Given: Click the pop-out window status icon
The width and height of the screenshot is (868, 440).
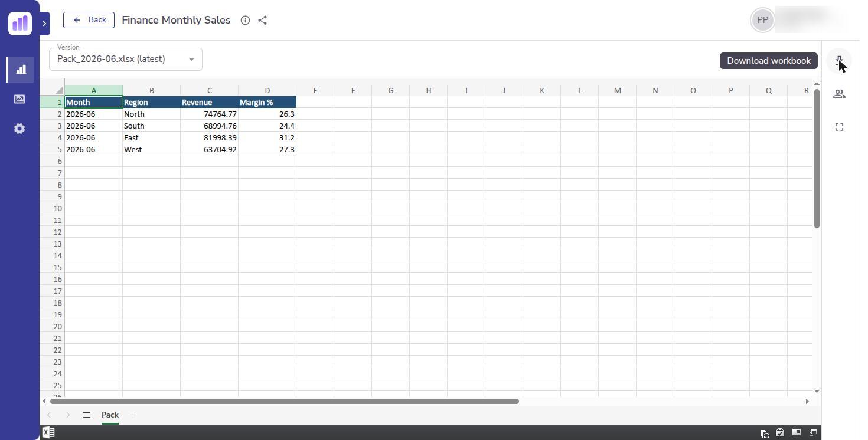Looking at the screenshot, I should tap(813, 433).
